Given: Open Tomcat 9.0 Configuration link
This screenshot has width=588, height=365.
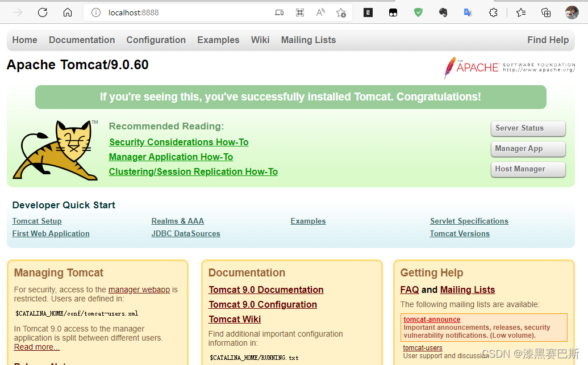Looking at the screenshot, I should click(263, 304).
